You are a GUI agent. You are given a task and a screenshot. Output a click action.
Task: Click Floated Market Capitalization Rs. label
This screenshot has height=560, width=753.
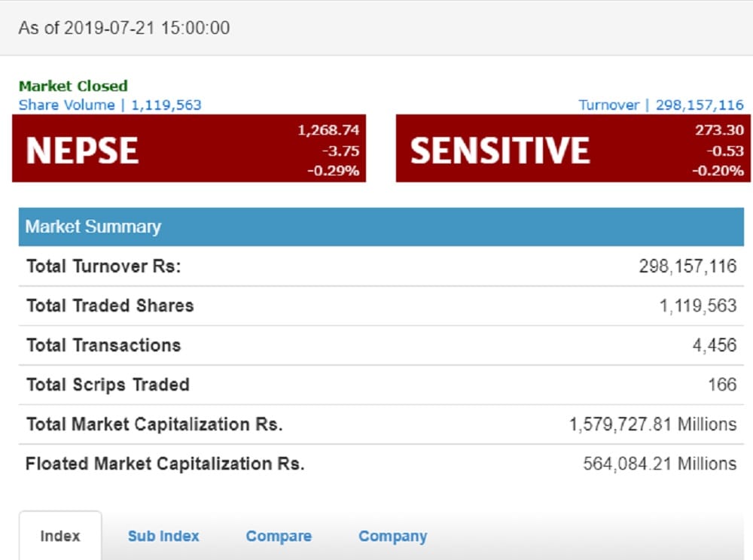(165, 464)
